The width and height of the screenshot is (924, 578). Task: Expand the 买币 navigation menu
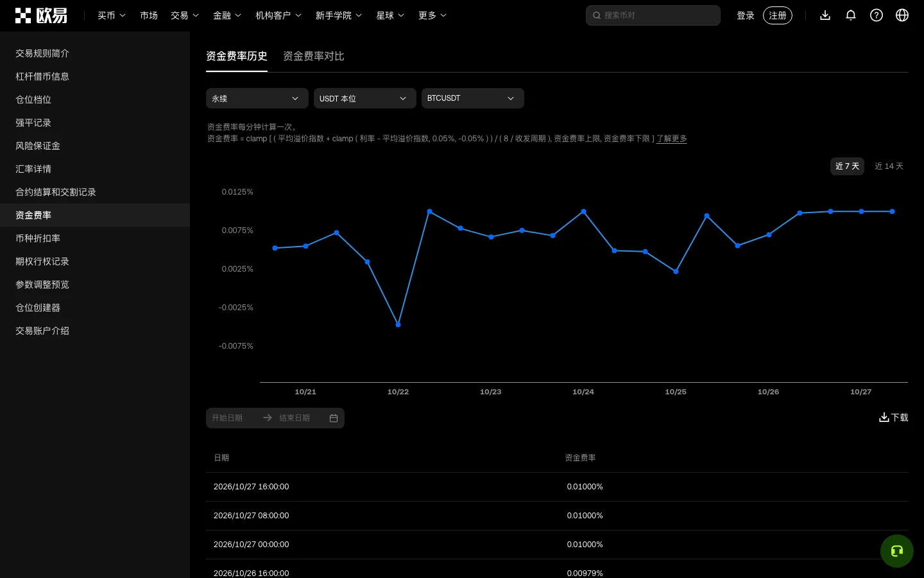112,15
